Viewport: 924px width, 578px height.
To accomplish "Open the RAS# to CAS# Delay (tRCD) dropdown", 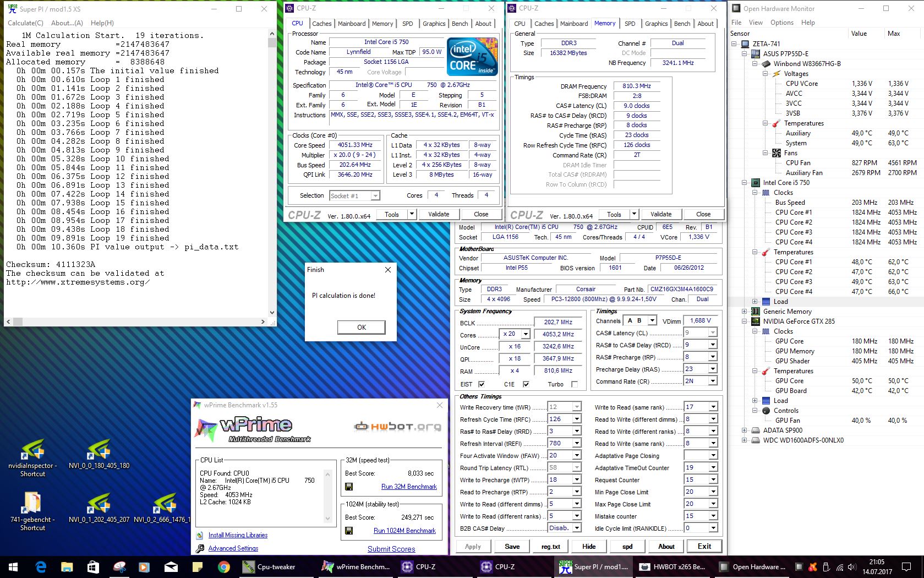I will click(713, 345).
